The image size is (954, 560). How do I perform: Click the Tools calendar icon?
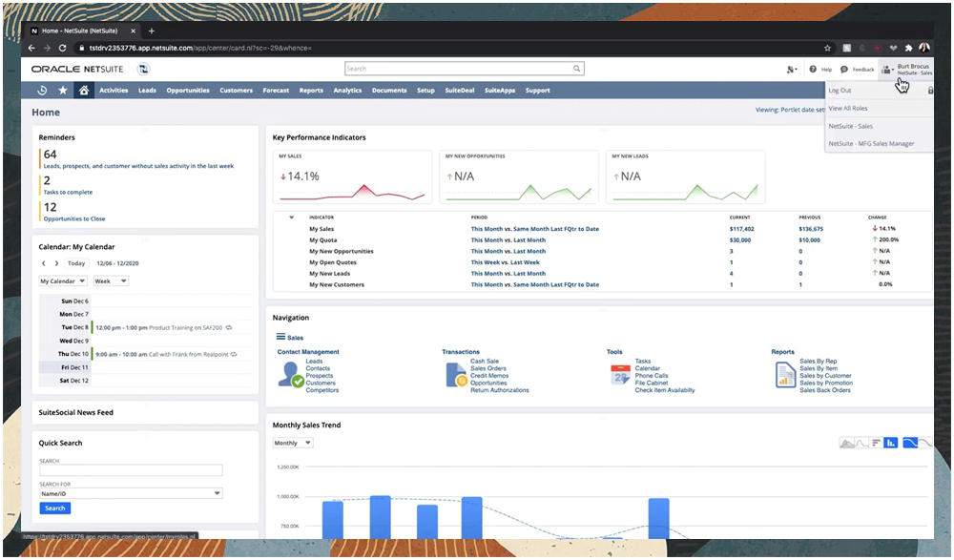[x=620, y=375]
